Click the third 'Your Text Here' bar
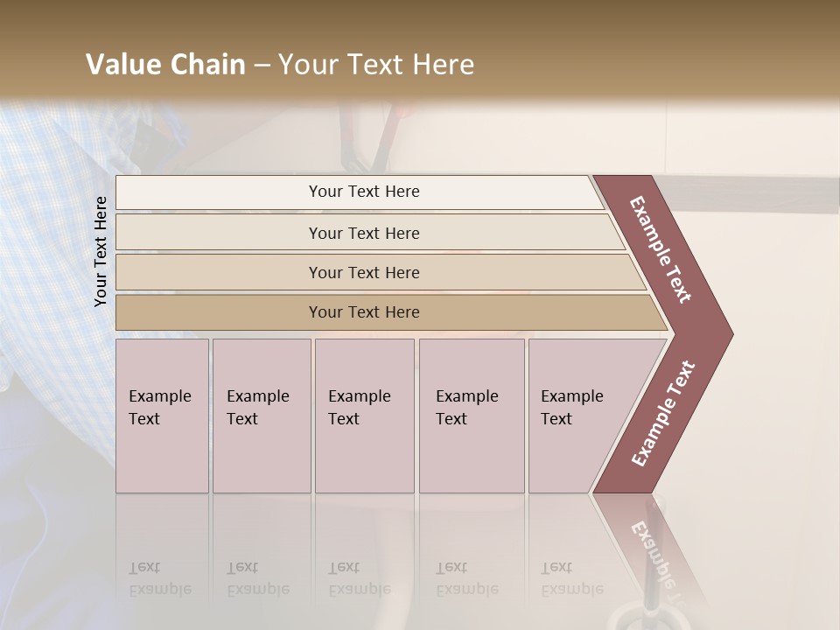Image resolution: width=840 pixels, height=630 pixels. pyautogui.click(x=381, y=272)
